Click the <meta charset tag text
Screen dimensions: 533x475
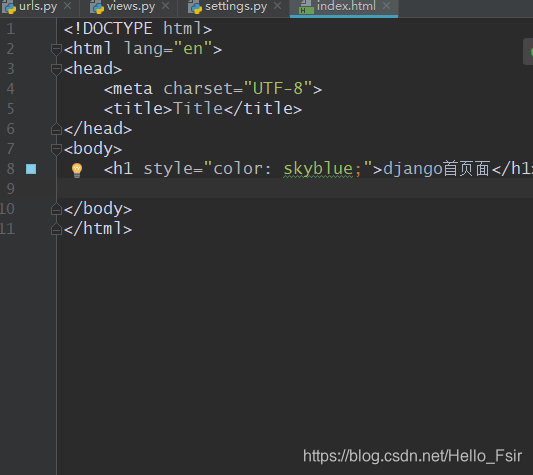(x=173, y=89)
